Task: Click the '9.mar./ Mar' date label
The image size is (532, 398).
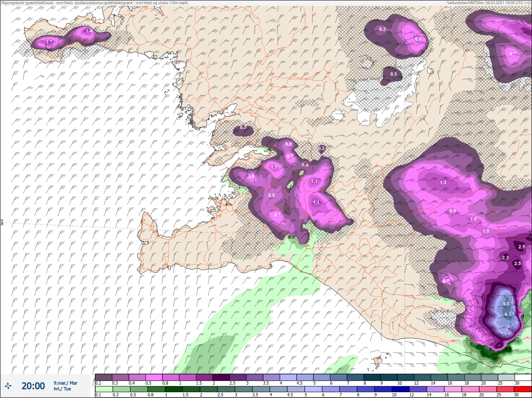Action: point(66,383)
